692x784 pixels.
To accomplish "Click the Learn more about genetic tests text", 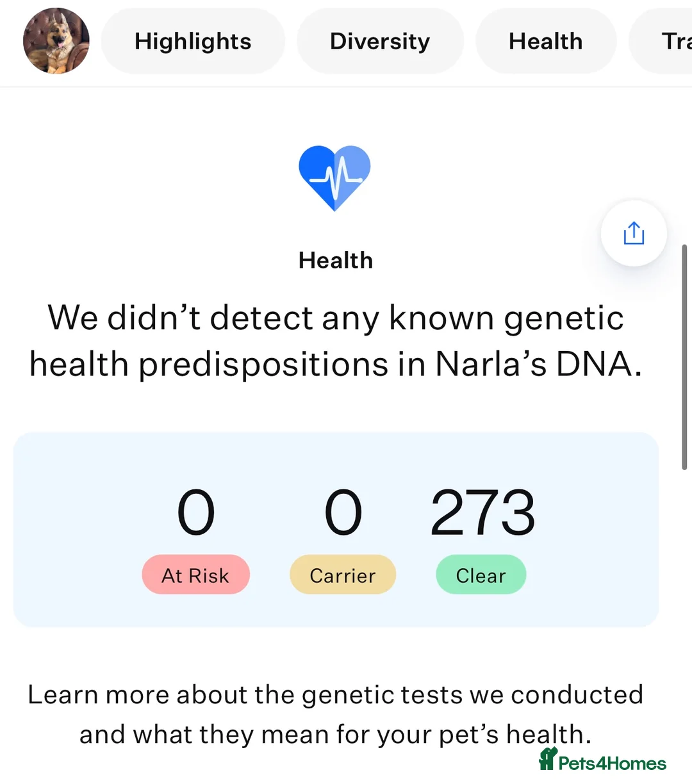I will coord(335,714).
